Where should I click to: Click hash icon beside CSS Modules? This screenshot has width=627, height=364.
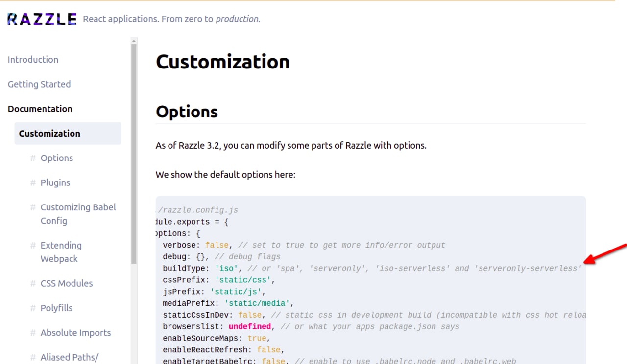click(33, 283)
